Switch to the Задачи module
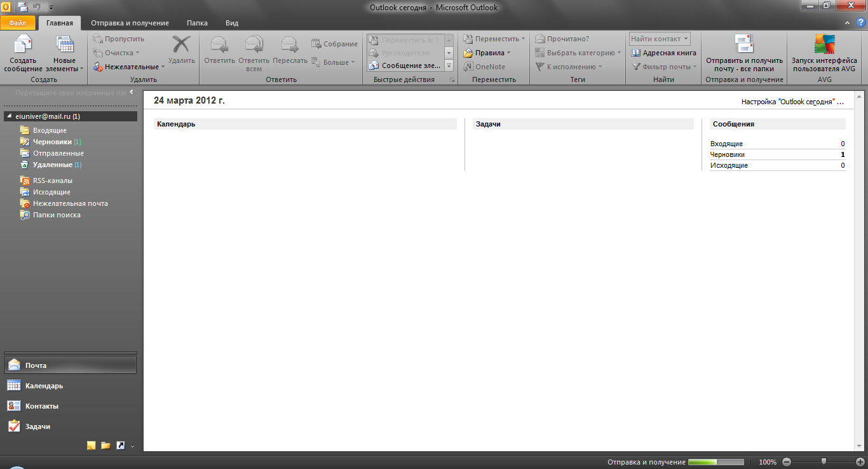This screenshot has height=469, width=868. (x=71, y=426)
